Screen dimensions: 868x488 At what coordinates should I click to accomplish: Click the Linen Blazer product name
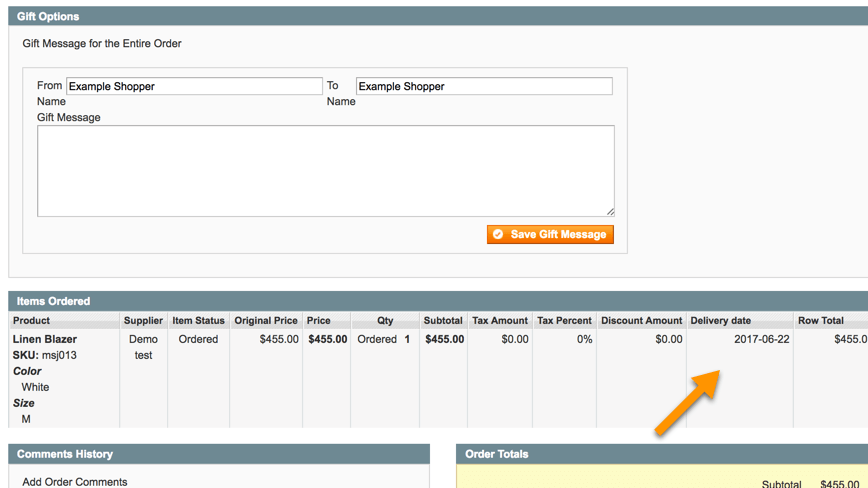(45, 339)
